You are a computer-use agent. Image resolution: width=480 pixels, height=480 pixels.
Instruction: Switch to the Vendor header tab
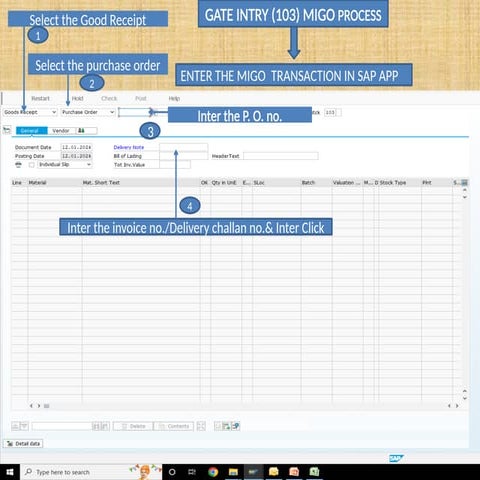[x=61, y=131]
